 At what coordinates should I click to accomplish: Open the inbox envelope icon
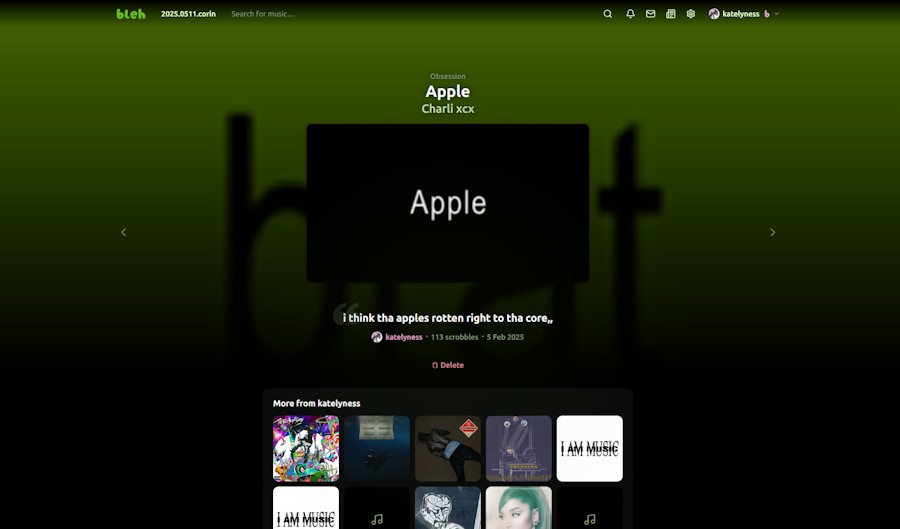coord(650,14)
